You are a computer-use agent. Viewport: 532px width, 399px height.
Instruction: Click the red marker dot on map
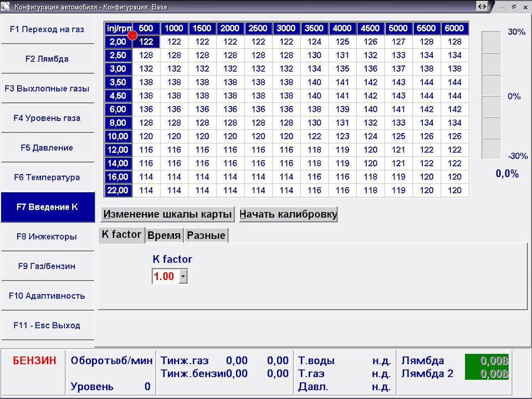132,35
